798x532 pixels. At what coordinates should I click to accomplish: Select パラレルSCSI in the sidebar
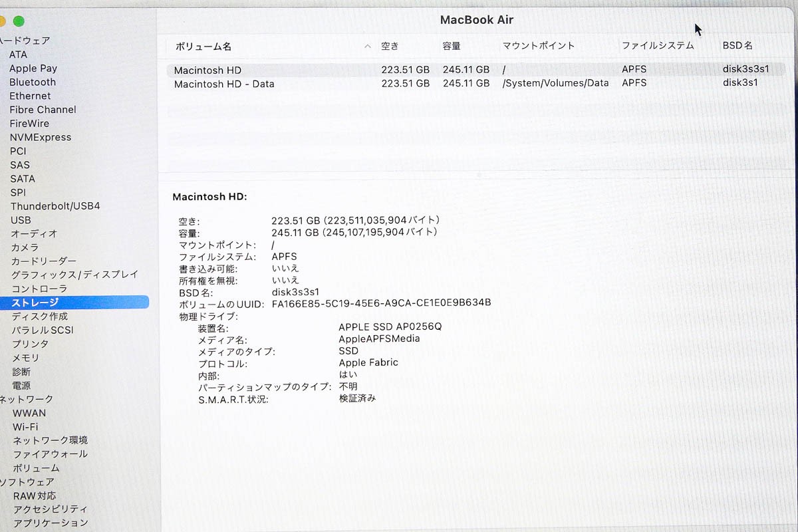pyautogui.click(x=43, y=331)
